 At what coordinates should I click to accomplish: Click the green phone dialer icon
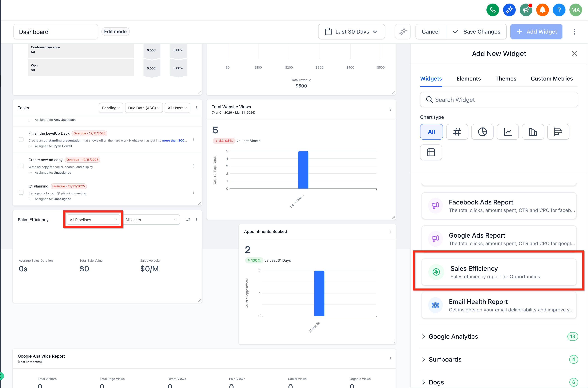[x=492, y=10]
